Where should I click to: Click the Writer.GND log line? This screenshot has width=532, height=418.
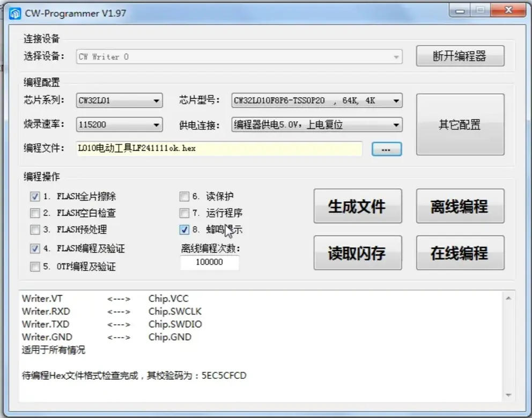(x=107, y=337)
